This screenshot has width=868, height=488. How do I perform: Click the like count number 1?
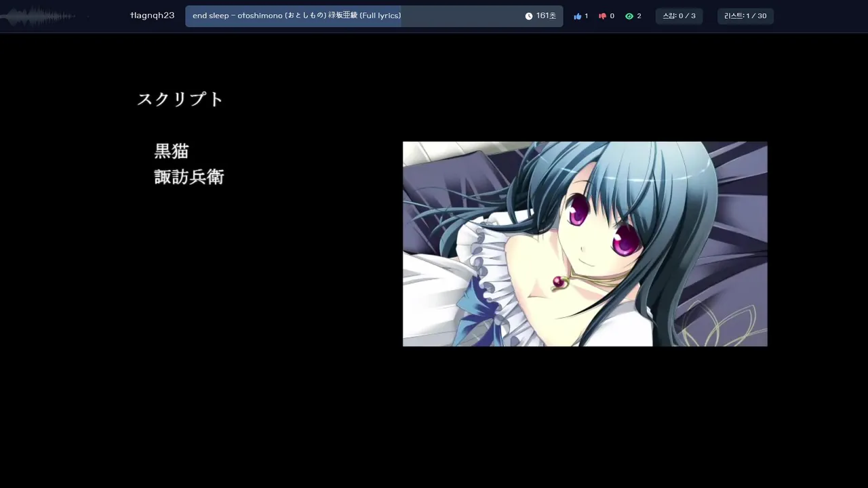tap(587, 16)
